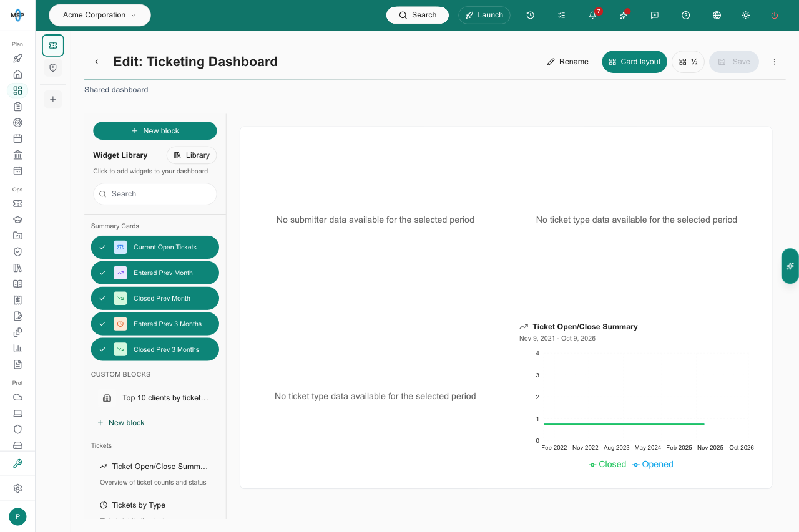Image resolution: width=799 pixels, height=532 pixels.
Task: Toggle the Entered Prev Month summary card
Action: 155,273
